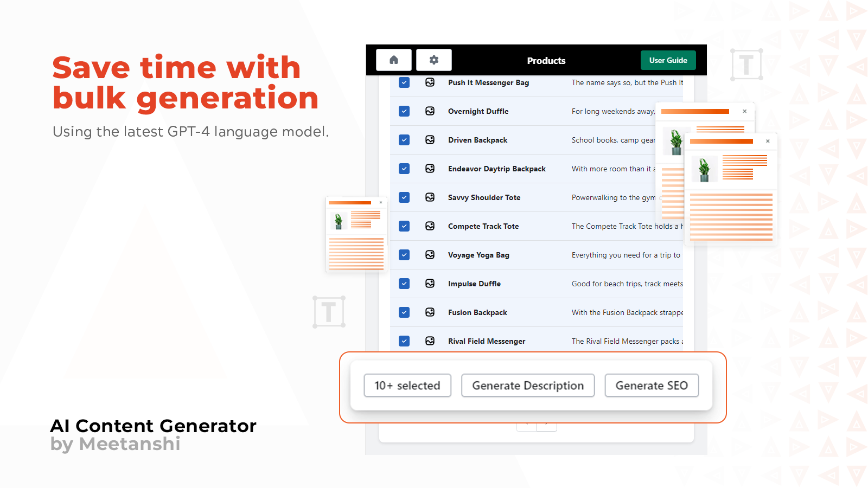Image resolution: width=868 pixels, height=488 pixels.
Task: Click the description starting 'With the Fusion Backpack'
Action: pos(627,312)
